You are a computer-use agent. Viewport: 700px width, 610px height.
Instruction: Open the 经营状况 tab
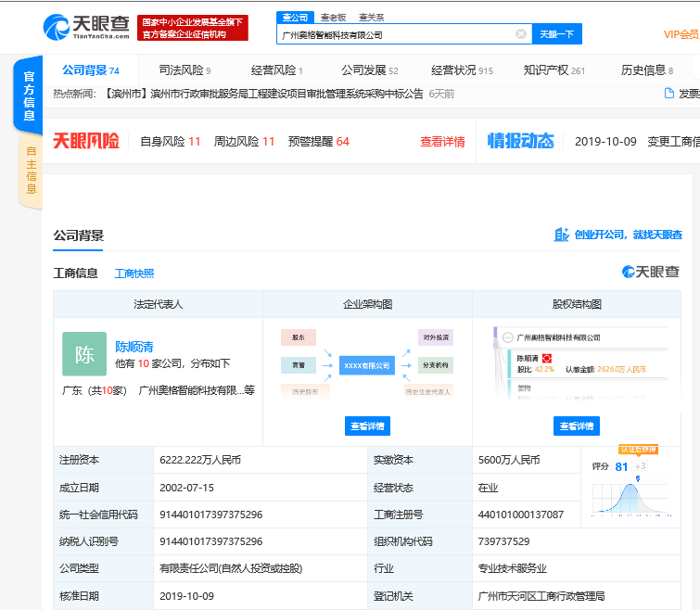[x=462, y=70]
